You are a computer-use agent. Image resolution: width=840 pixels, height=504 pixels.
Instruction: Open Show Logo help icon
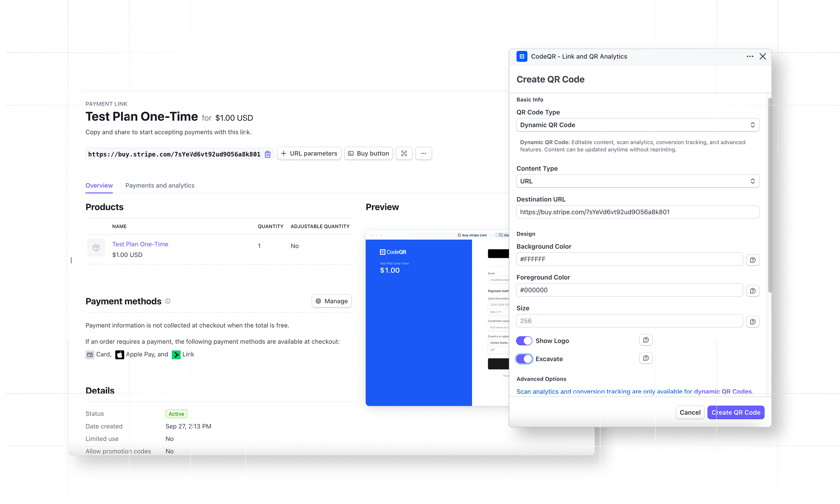646,340
